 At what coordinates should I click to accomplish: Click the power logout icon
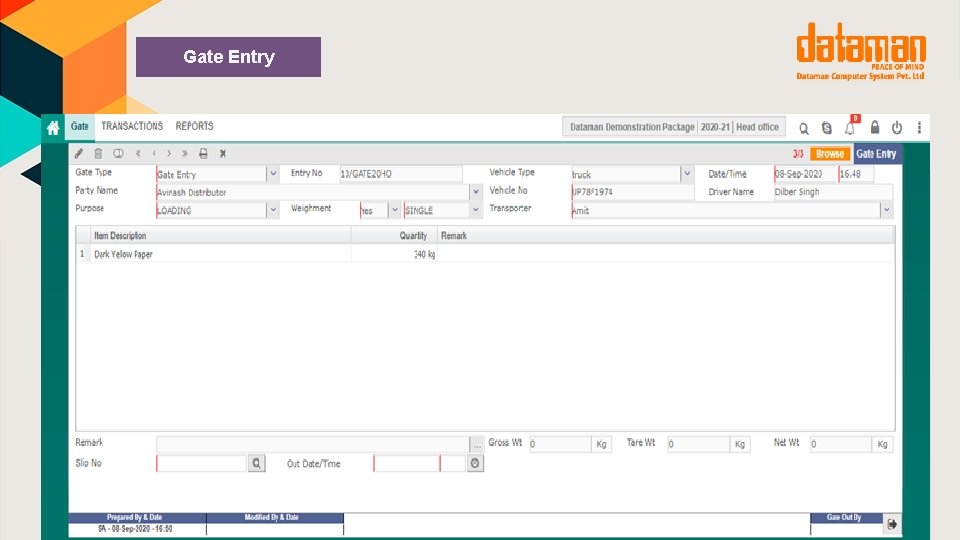click(897, 127)
